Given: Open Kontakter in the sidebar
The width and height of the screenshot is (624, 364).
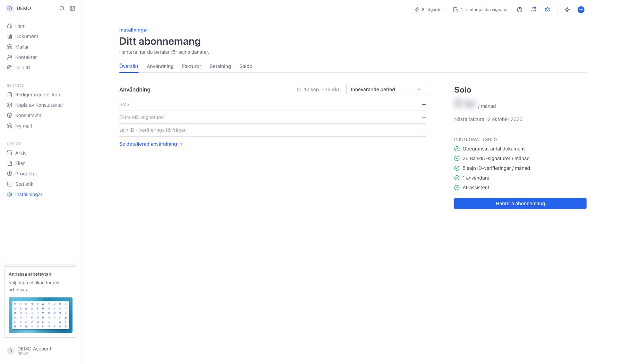Looking at the screenshot, I should 41,57.
